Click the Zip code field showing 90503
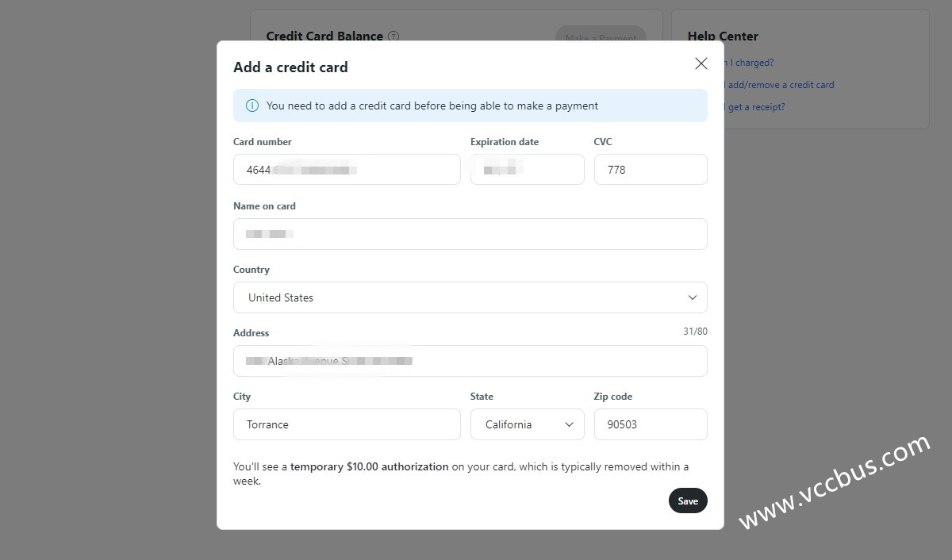Screen dimensions: 952x560 click(651, 424)
